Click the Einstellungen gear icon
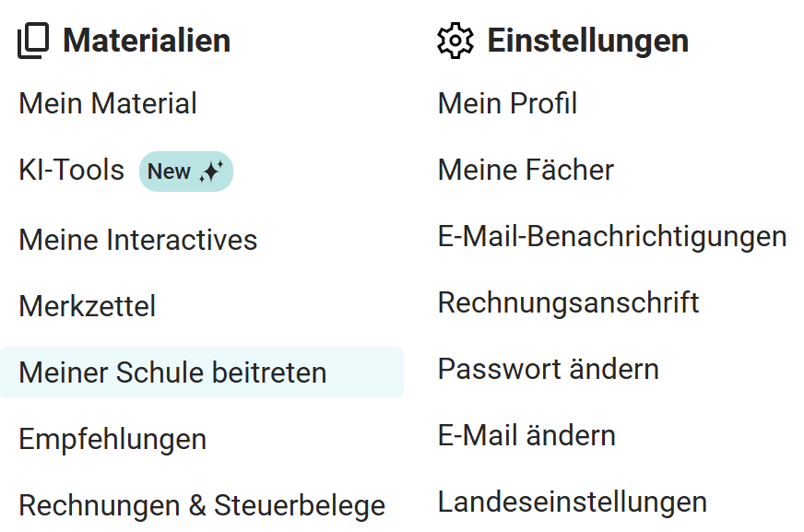The image size is (804, 532). pyautogui.click(x=455, y=41)
